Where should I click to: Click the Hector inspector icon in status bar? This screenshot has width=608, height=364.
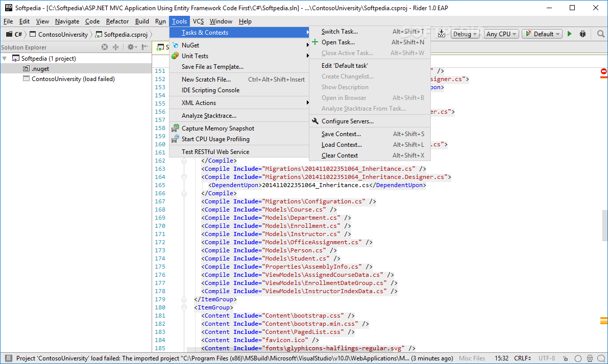(590, 358)
